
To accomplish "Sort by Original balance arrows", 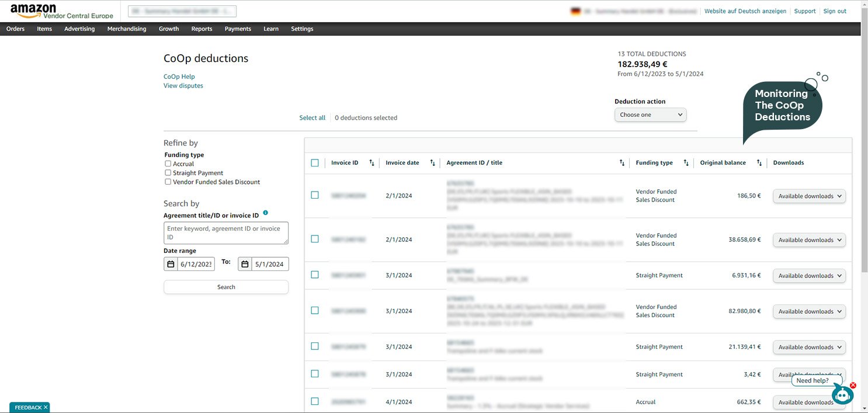I will point(759,163).
